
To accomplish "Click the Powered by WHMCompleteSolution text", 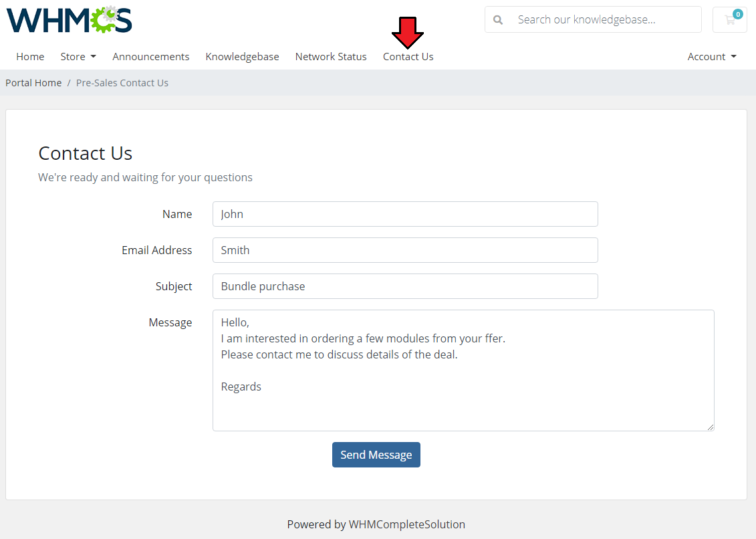I will click(376, 524).
